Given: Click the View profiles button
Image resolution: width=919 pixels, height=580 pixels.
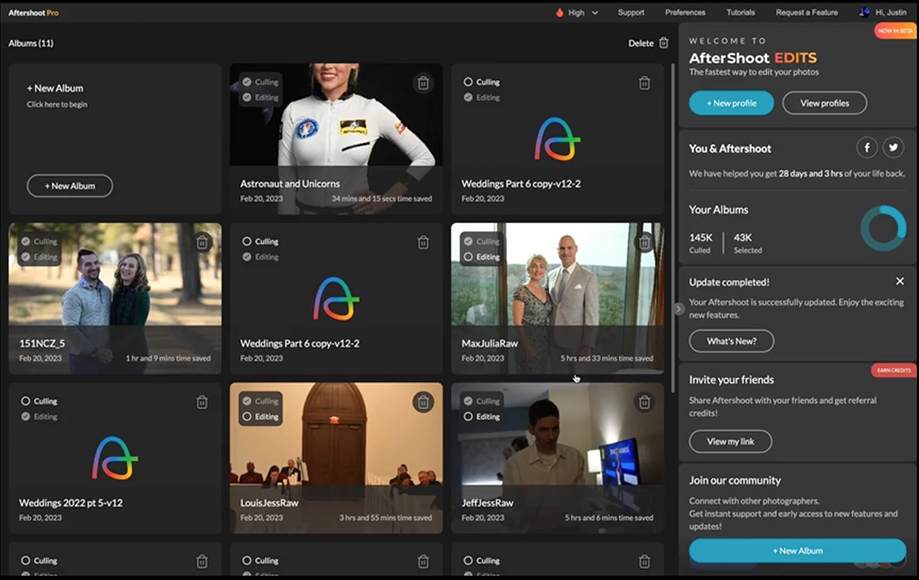Looking at the screenshot, I should point(825,103).
